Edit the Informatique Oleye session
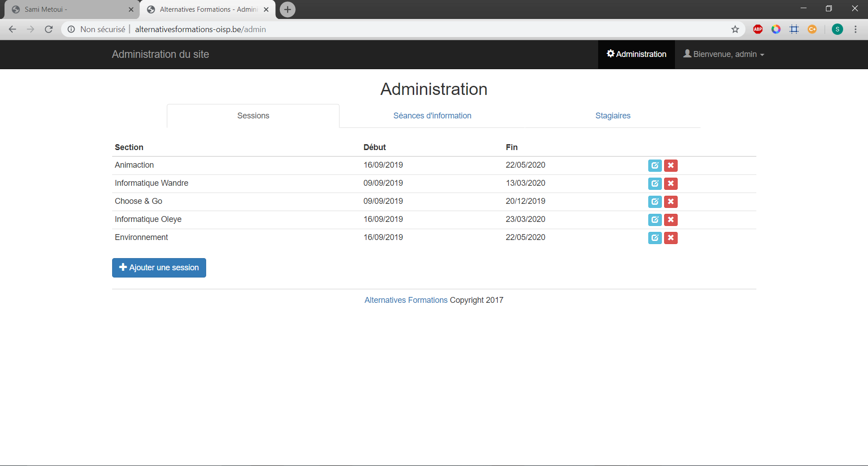This screenshot has height=466, width=868. (655, 220)
